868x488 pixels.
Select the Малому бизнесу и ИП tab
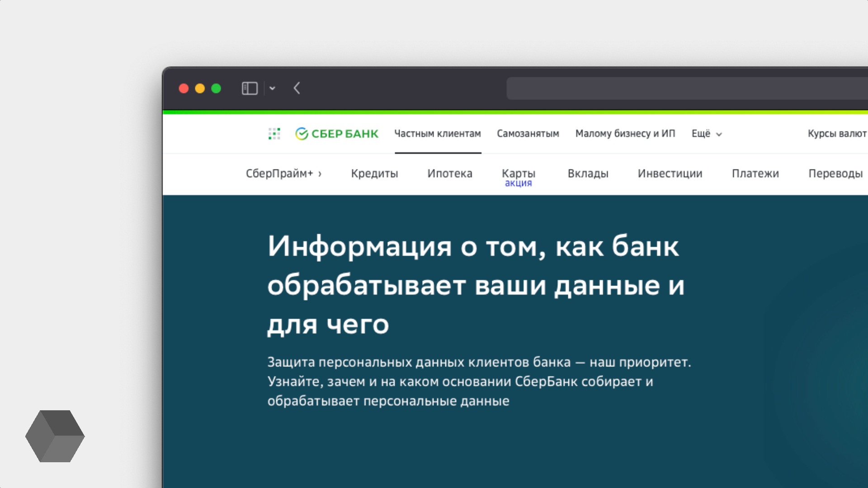(x=625, y=134)
